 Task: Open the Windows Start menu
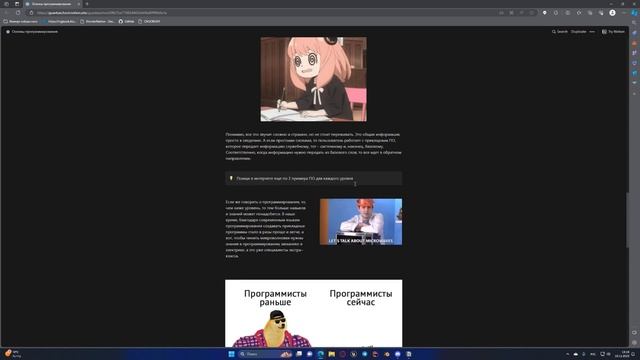[231, 354]
